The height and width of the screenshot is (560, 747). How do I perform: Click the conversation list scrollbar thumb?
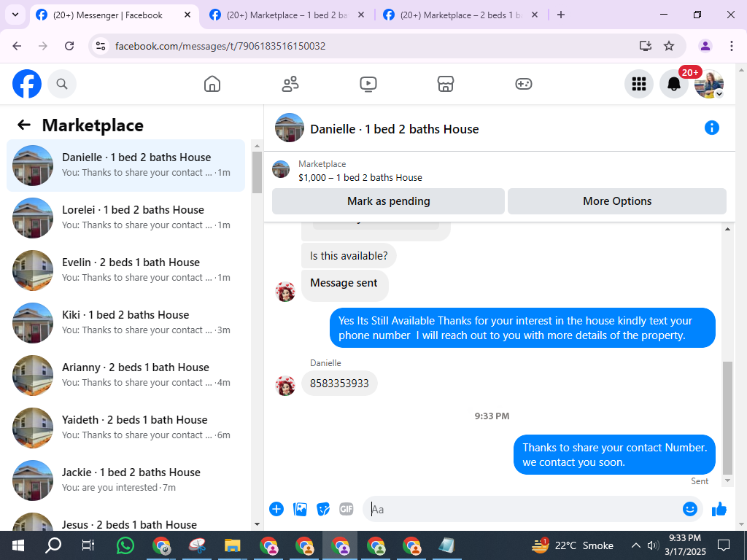tap(257, 172)
